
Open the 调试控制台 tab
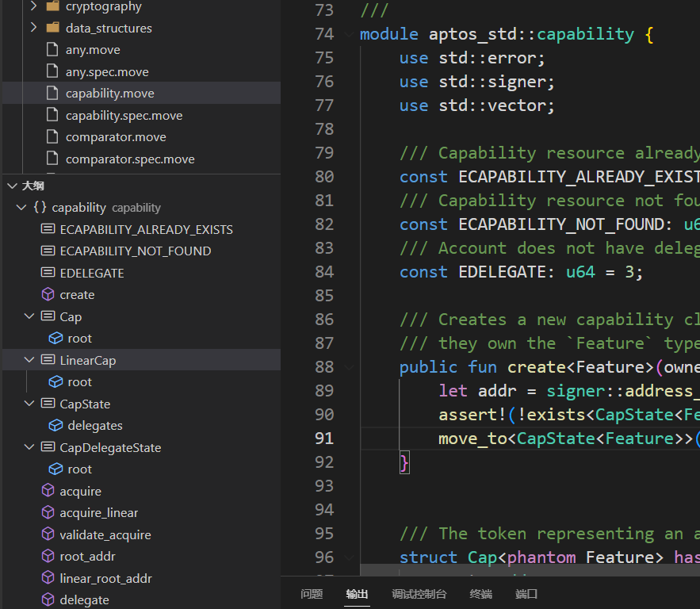(x=419, y=594)
